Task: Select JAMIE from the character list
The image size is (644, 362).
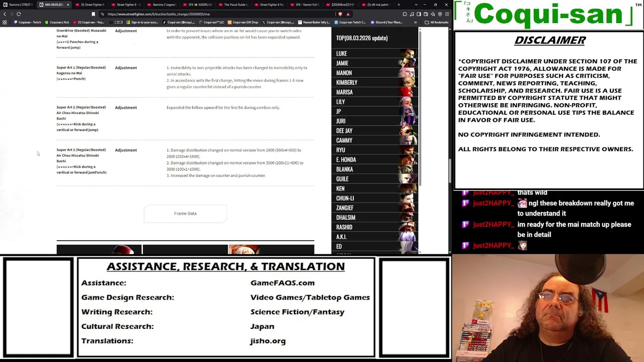Action: pos(374,63)
